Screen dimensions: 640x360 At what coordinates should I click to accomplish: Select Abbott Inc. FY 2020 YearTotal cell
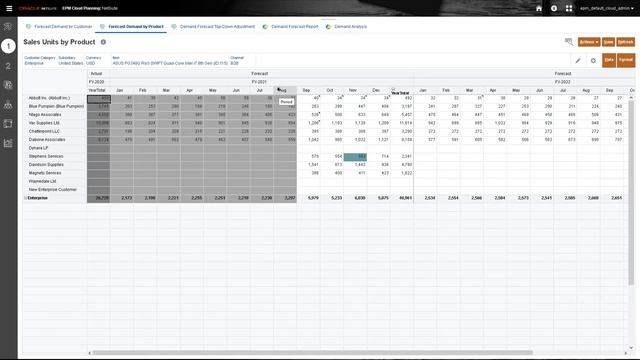point(98,98)
